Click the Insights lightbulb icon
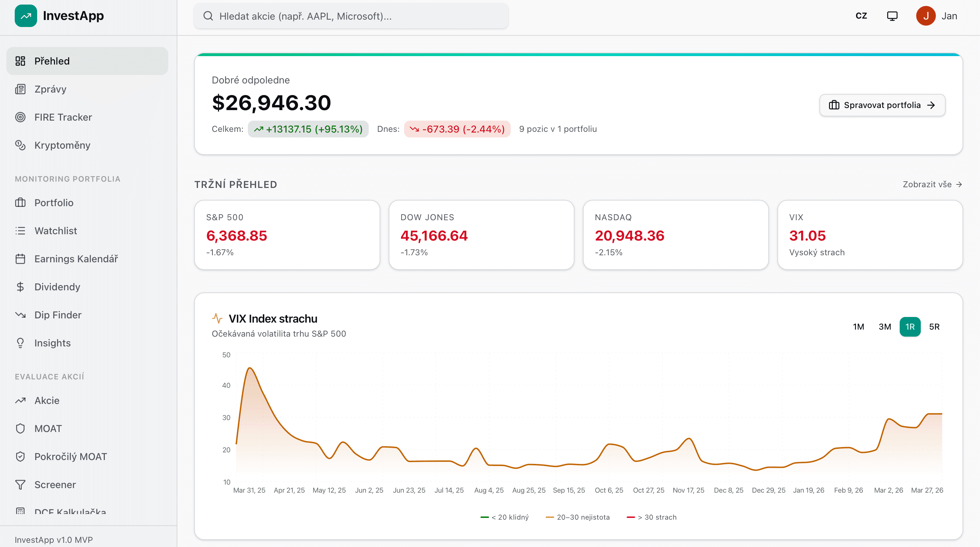Image resolution: width=980 pixels, height=547 pixels. tap(21, 343)
